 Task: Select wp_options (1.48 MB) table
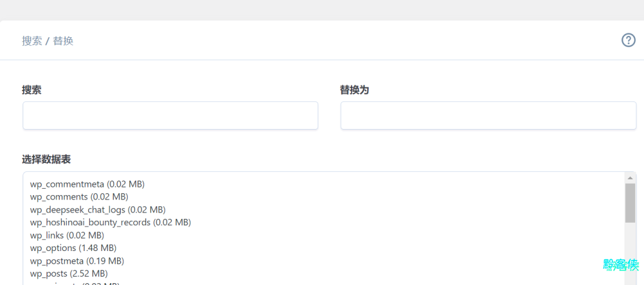(73, 248)
